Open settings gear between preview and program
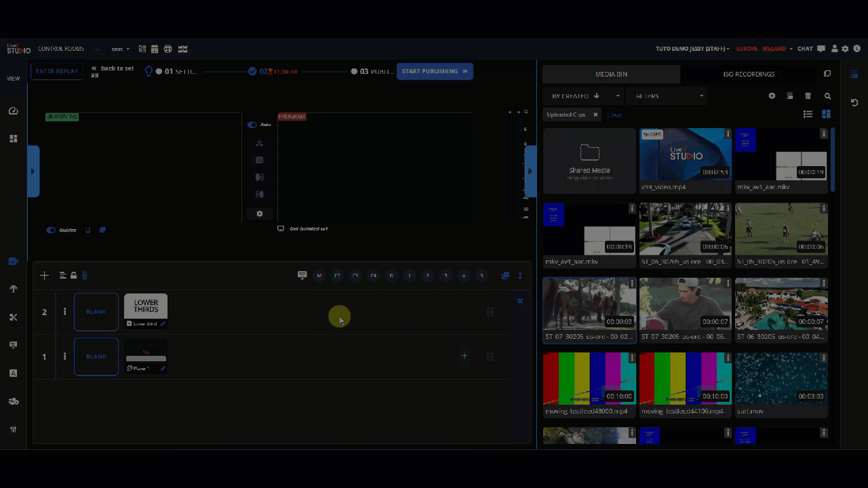This screenshot has height=488, width=868. (259, 213)
